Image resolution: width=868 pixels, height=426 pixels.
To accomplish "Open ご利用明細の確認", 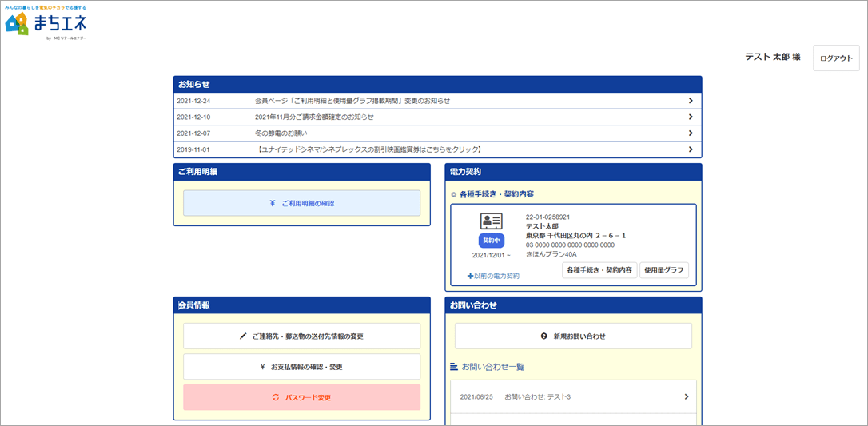I will (x=301, y=203).
